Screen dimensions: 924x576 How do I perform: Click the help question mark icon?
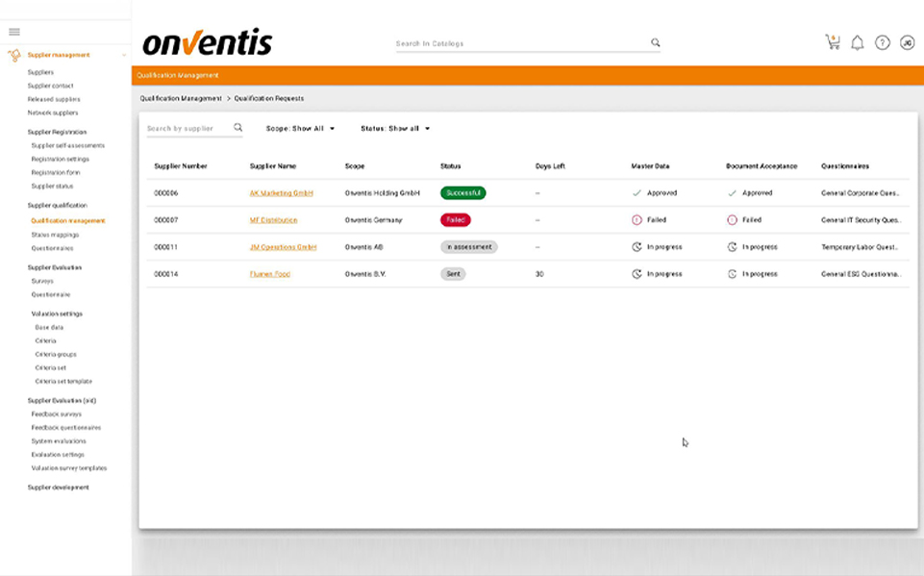point(883,42)
